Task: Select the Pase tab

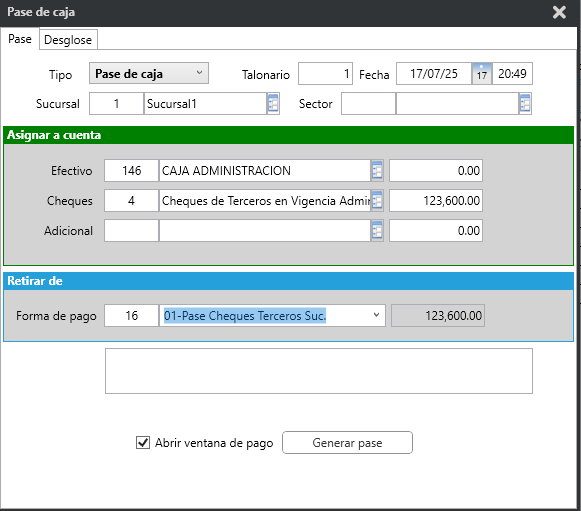Action: pyautogui.click(x=20, y=39)
